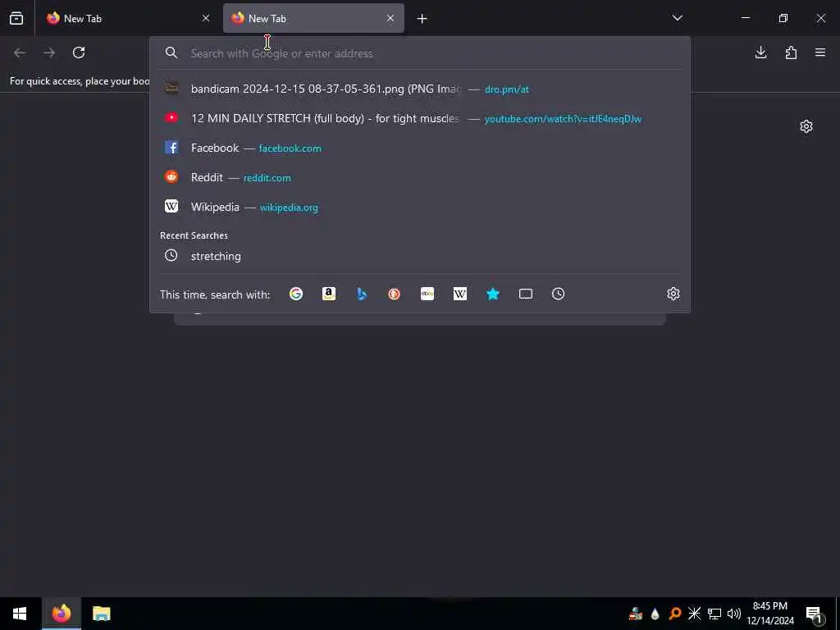Open File Explorer from the taskbar
This screenshot has width=840, height=630.
coord(101,614)
